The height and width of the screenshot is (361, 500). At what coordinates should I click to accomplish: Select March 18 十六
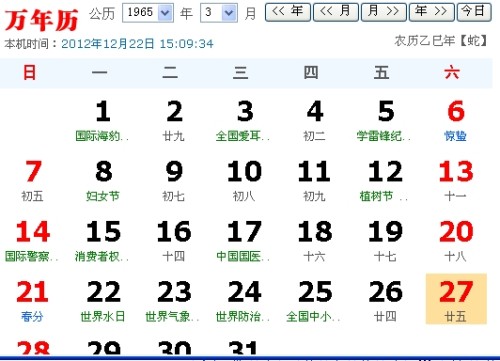(315, 241)
